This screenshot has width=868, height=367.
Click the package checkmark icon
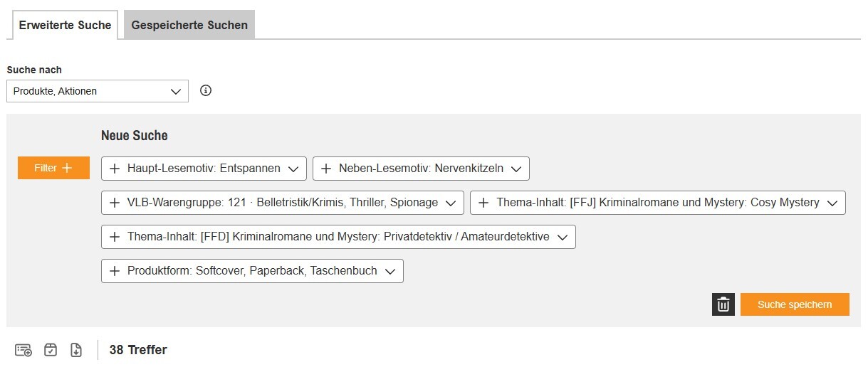pos(51,350)
